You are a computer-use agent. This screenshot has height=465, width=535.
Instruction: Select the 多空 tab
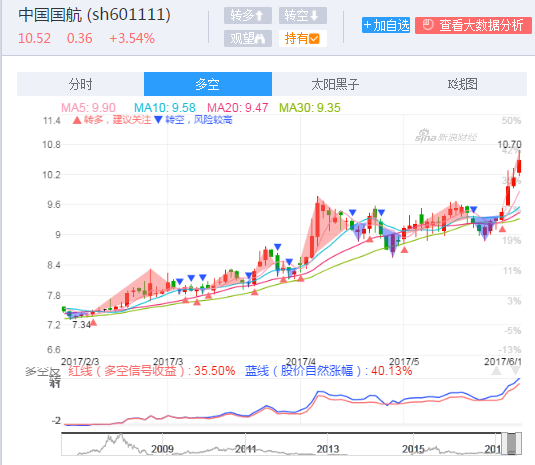(x=208, y=84)
